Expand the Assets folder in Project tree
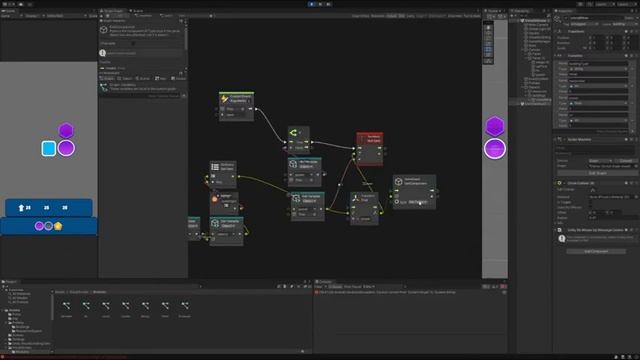Screen dimensions: 640x360 [3, 310]
